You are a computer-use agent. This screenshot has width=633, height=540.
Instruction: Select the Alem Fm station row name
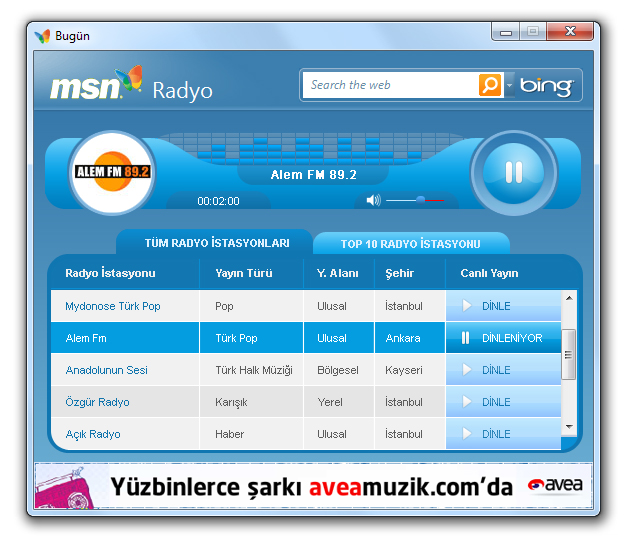pyautogui.click(x=86, y=338)
